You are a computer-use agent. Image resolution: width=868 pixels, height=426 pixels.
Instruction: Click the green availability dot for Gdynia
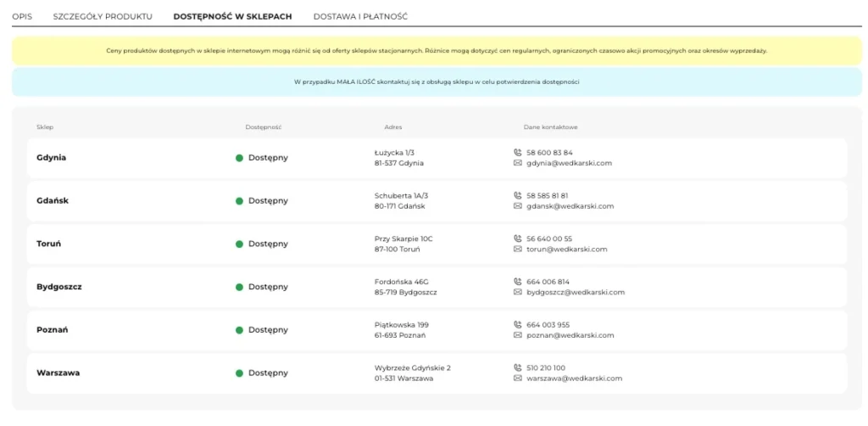[239, 158]
